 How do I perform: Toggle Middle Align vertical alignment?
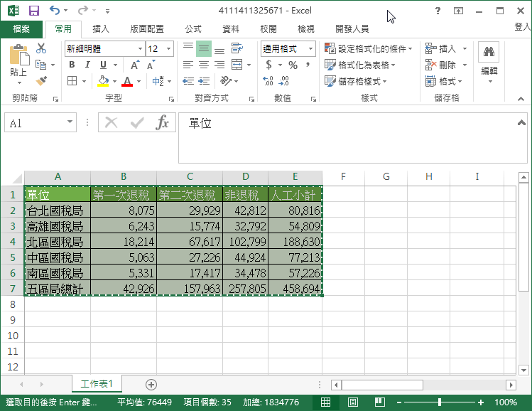point(204,48)
